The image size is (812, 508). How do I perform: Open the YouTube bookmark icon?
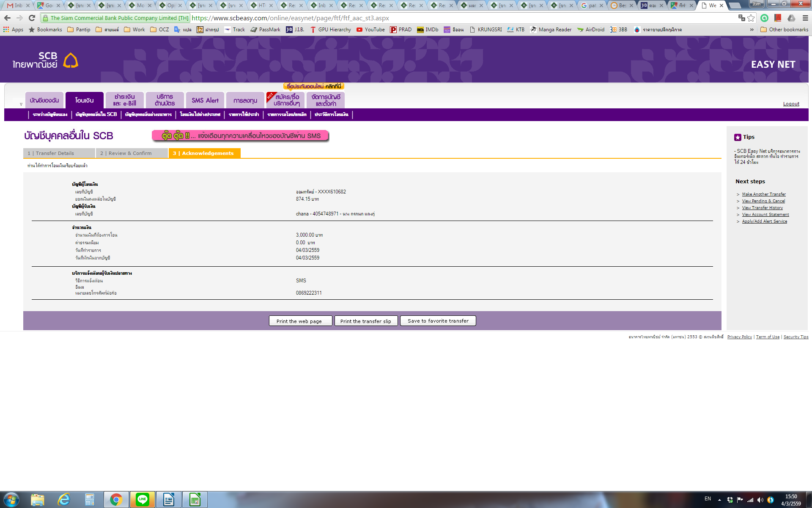(359, 30)
